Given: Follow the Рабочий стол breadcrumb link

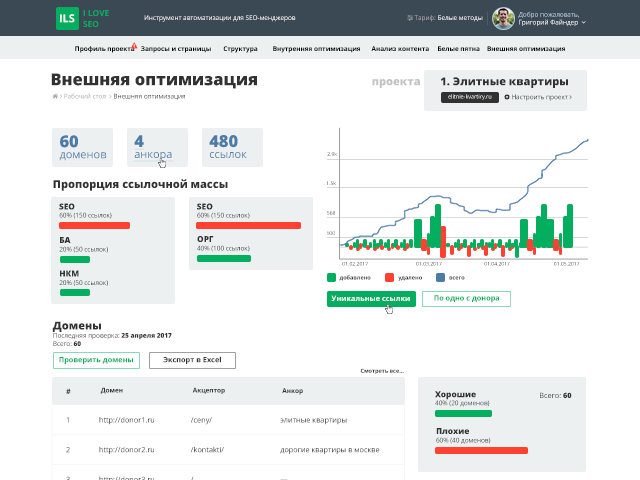Looking at the screenshot, I should point(85,96).
